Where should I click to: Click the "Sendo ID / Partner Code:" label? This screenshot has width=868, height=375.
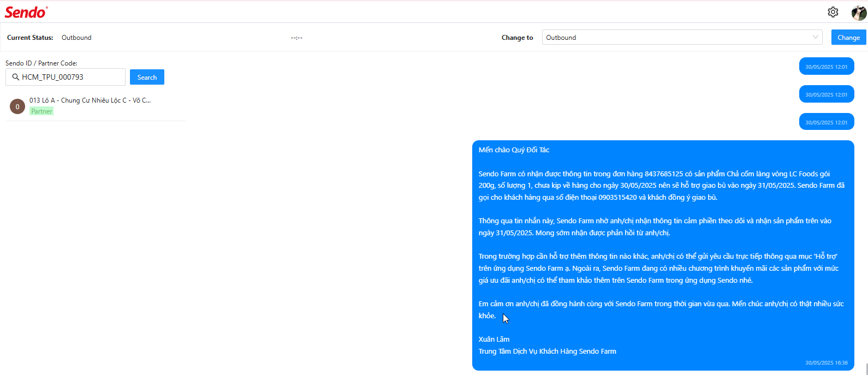[41, 63]
